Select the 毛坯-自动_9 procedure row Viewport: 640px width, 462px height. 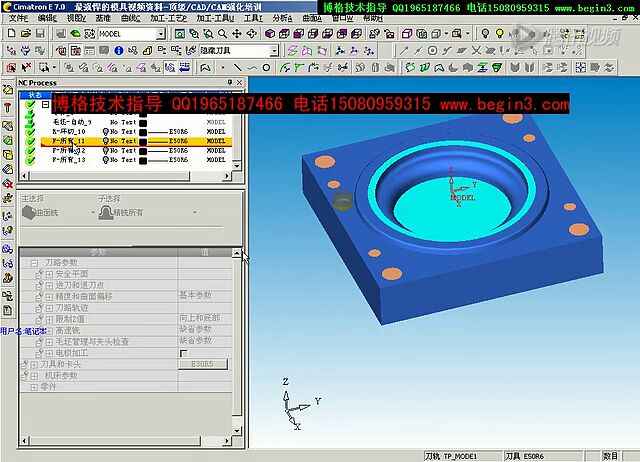[x=72, y=122]
